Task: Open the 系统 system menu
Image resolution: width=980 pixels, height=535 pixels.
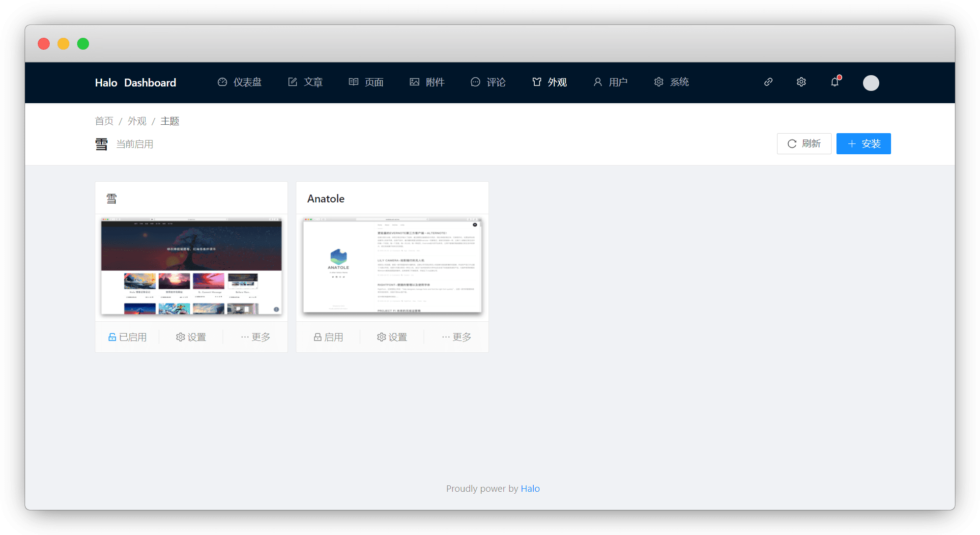Action: (x=671, y=82)
